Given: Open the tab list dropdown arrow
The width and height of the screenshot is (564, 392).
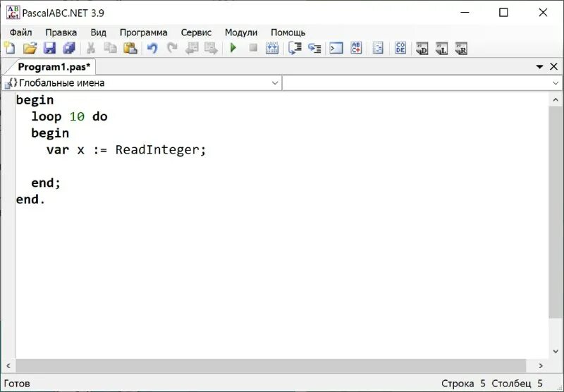Looking at the screenshot, I should tap(539, 66).
